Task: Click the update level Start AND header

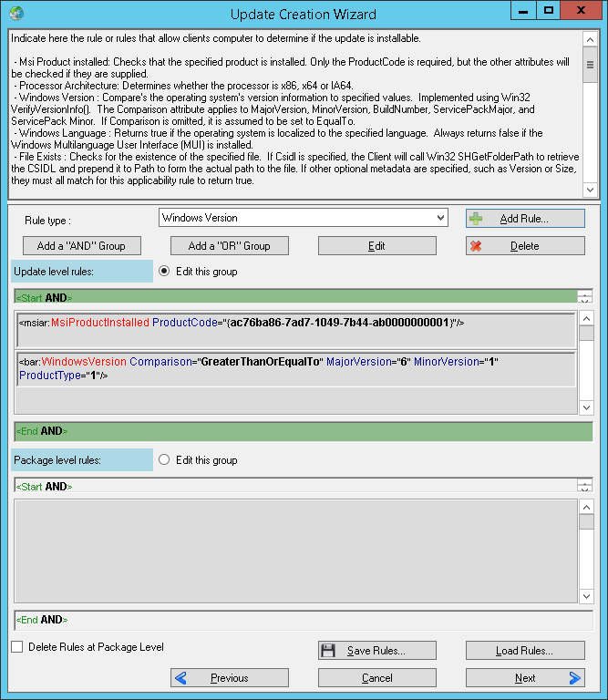Action: [295, 297]
